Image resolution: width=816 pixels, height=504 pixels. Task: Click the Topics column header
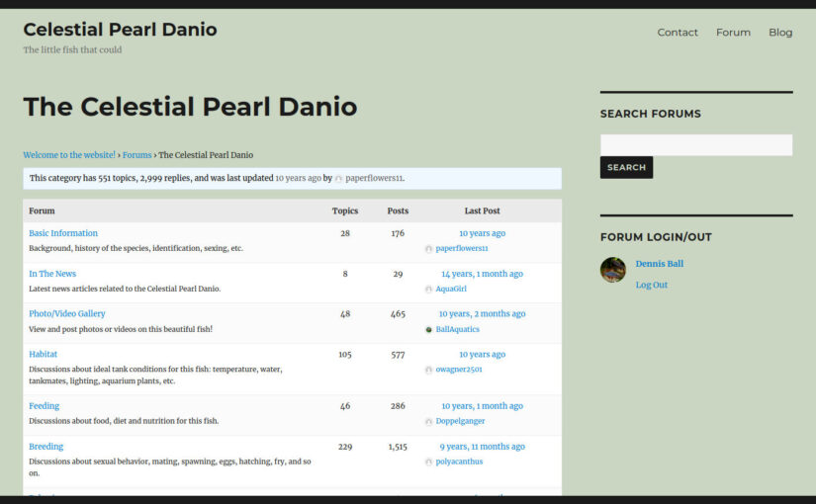[345, 210]
